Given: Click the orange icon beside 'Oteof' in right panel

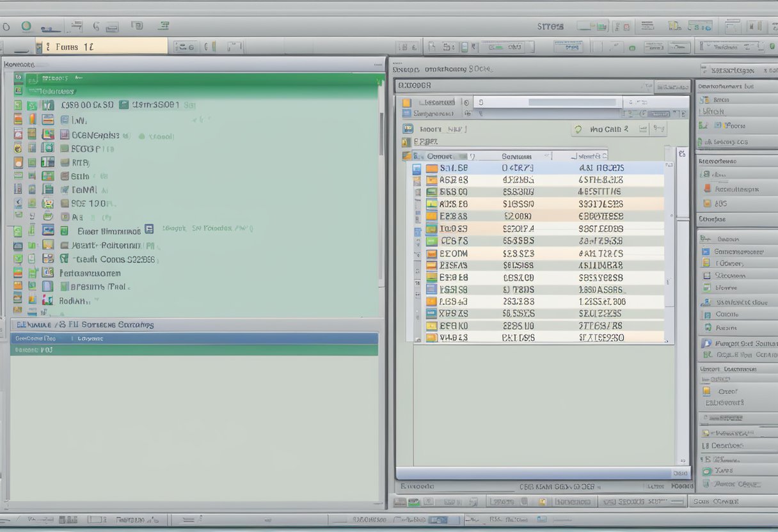Looking at the screenshot, I should tap(706, 391).
